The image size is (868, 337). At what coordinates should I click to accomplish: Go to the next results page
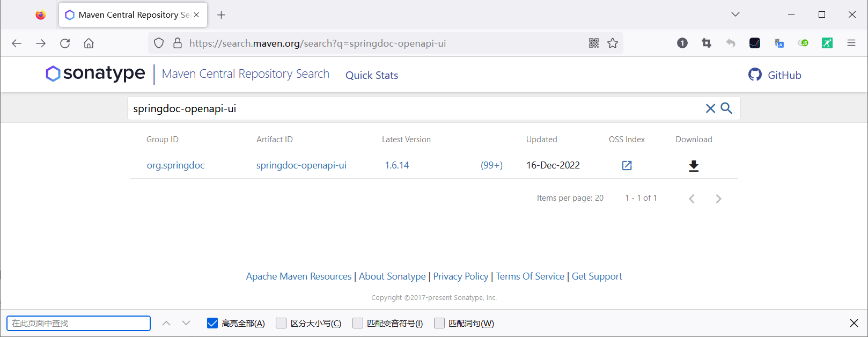pos(718,199)
